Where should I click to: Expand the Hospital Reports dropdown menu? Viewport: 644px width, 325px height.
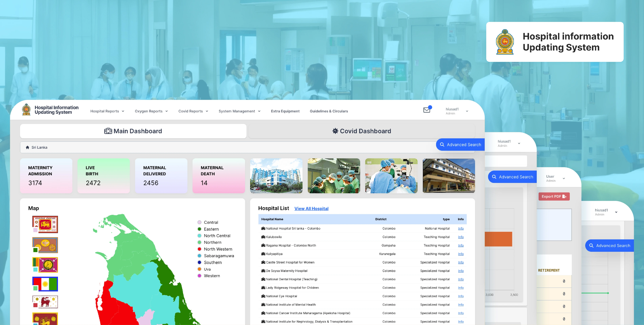click(107, 111)
